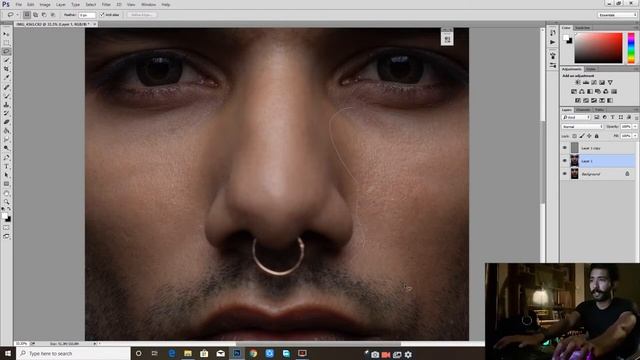Screen dimensions: 640x360
Task: Select the Crop tool
Action: click(x=6, y=69)
